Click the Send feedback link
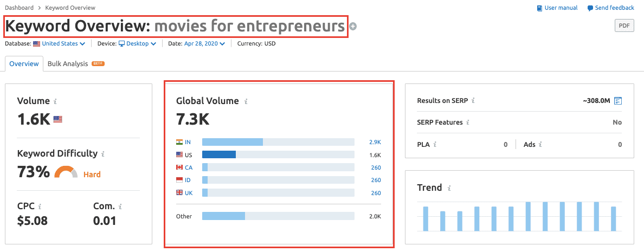 pos(610,8)
